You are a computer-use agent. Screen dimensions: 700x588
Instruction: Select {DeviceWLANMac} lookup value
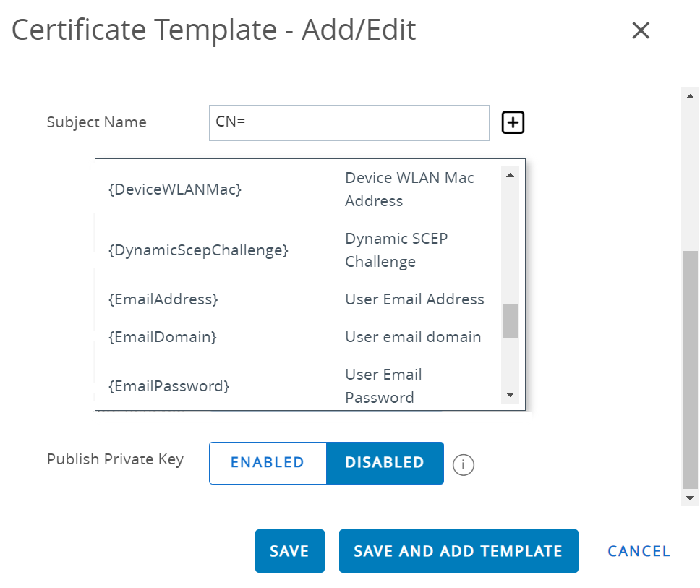[x=174, y=189]
